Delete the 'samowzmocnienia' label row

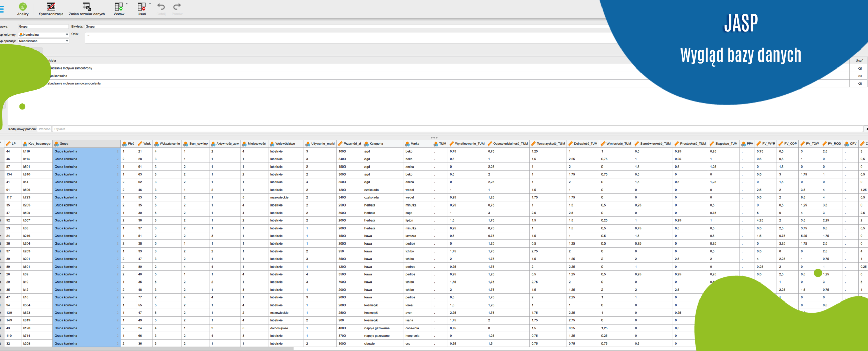(860, 83)
